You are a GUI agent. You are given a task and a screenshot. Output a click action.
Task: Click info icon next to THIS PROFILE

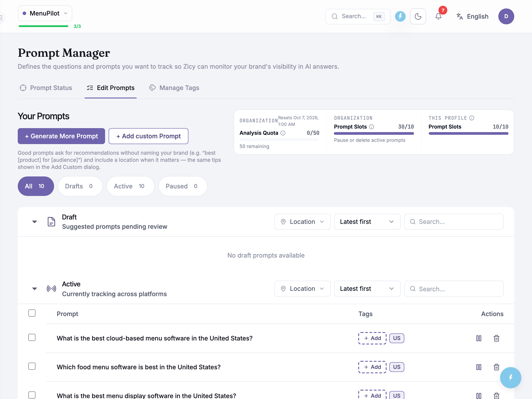pyautogui.click(x=472, y=118)
